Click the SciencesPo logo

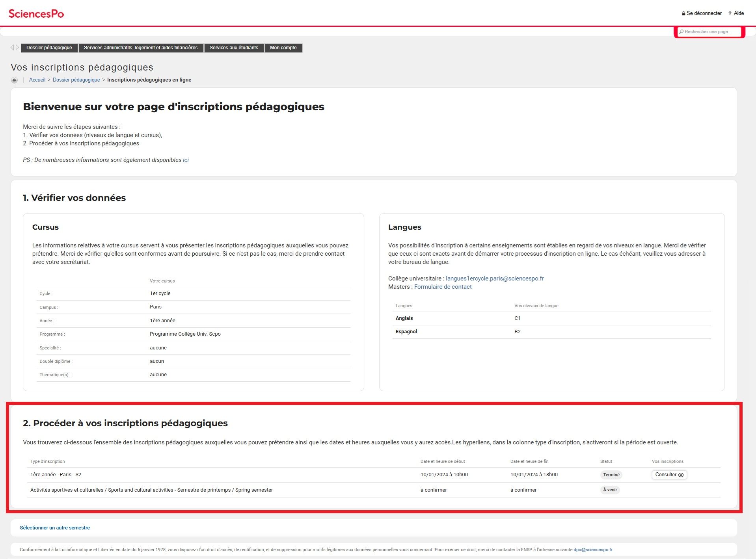(37, 12)
